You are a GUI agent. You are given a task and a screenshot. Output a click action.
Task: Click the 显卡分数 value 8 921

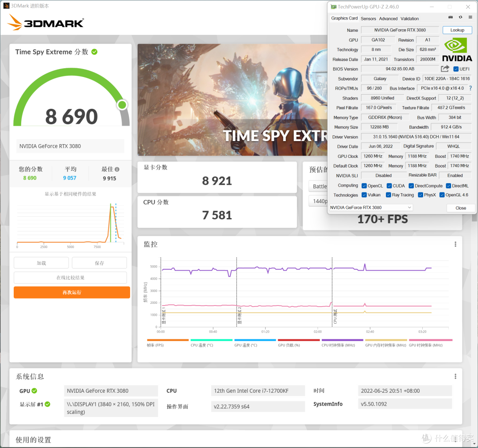pos(217,181)
